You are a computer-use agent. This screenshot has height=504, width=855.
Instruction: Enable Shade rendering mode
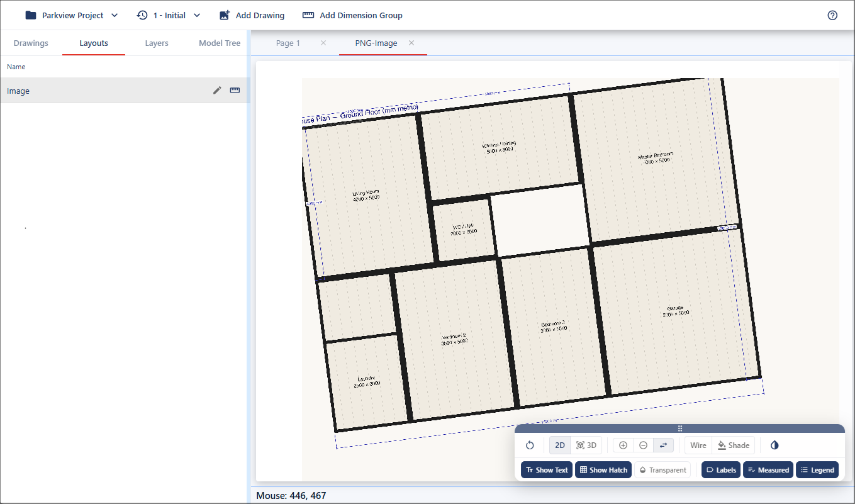click(734, 445)
